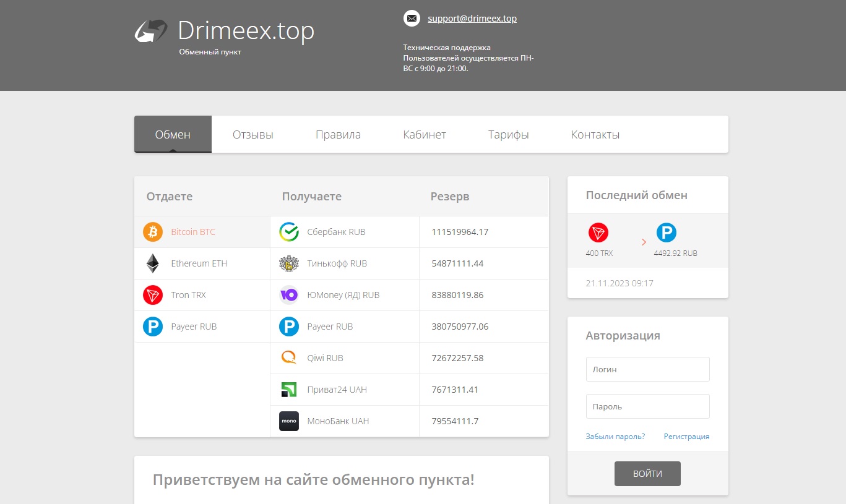Open the Кабинет tab
Screen dimensions: 846x504
point(425,134)
